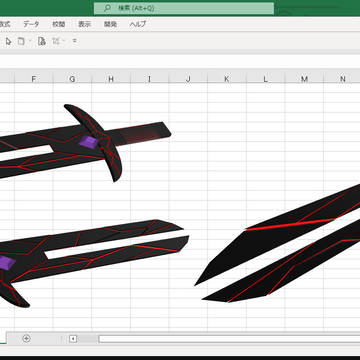Click the print preview document icon

click(42, 41)
